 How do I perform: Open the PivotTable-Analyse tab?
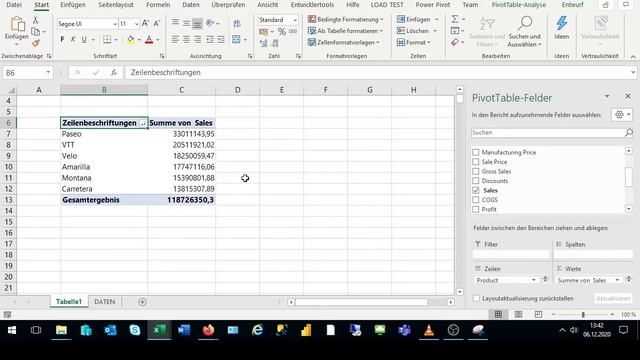518,5
